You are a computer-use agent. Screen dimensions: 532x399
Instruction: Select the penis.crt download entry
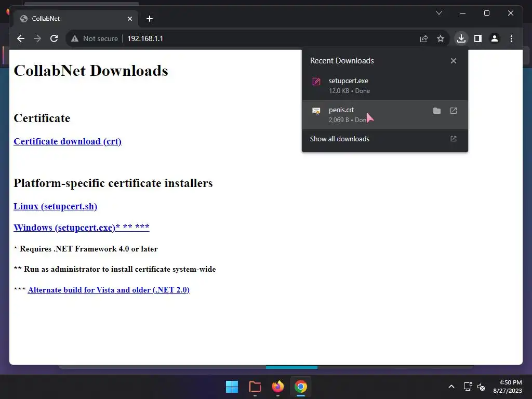tap(385, 115)
